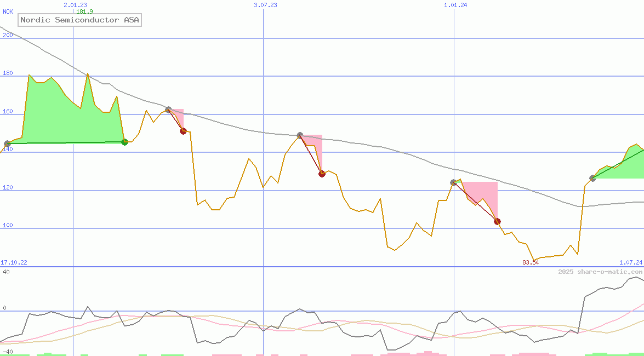
Task: Click the green dot ending the first green trade
Action: (124, 142)
